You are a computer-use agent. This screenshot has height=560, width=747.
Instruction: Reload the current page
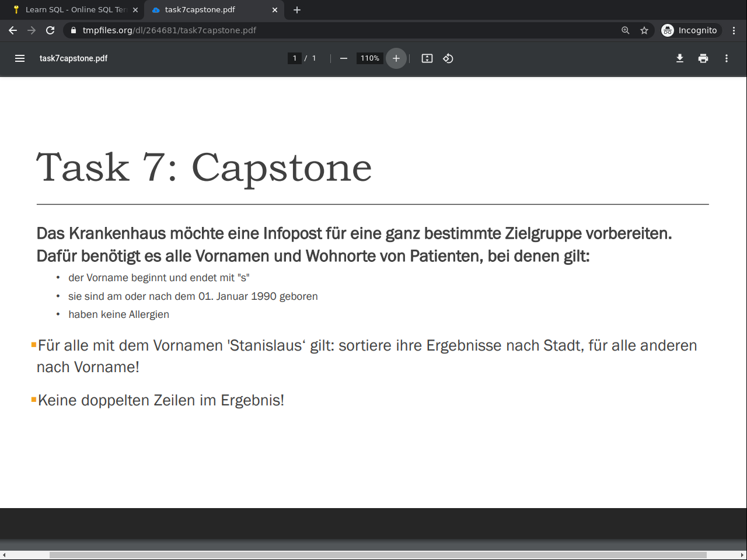[x=50, y=30]
